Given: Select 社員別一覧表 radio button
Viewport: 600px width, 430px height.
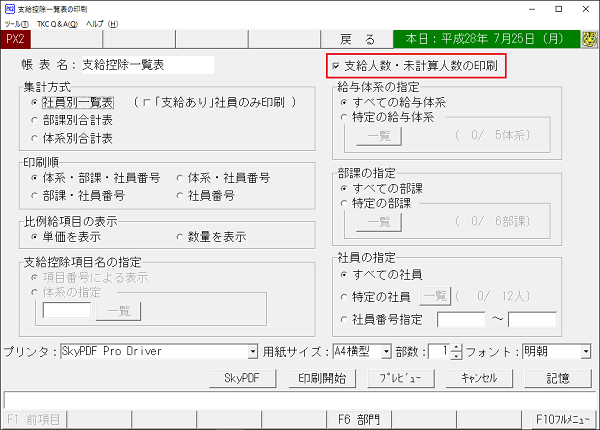Looking at the screenshot, I should [x=34, y=103].
